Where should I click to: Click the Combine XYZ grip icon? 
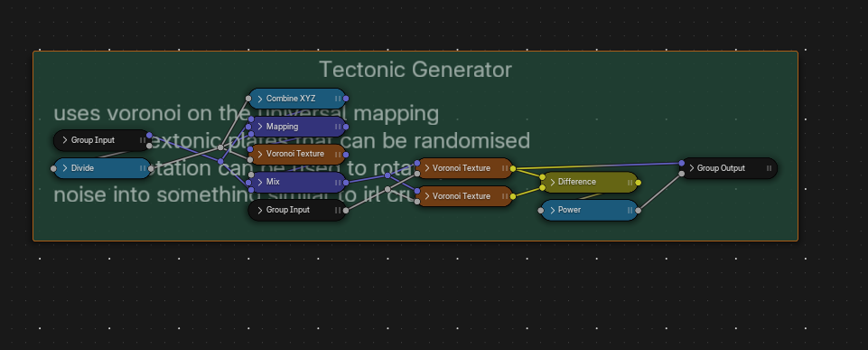(x=338, y=99)
